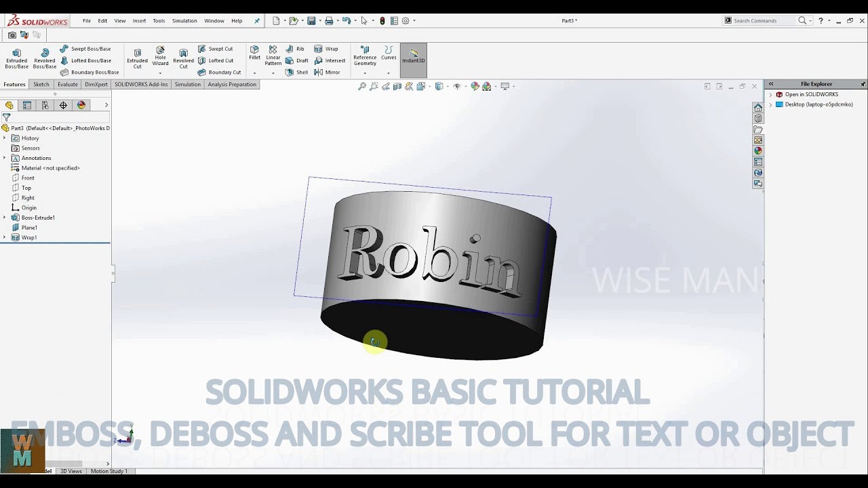Switch to the Evaluate tab
This screenshot has width=868, height=488.
pos(68,85)
